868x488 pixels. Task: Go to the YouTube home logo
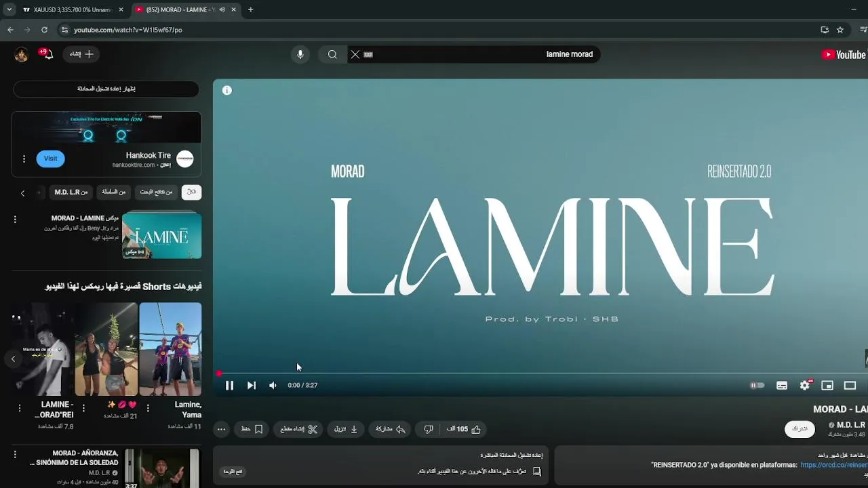coord(844,55)
